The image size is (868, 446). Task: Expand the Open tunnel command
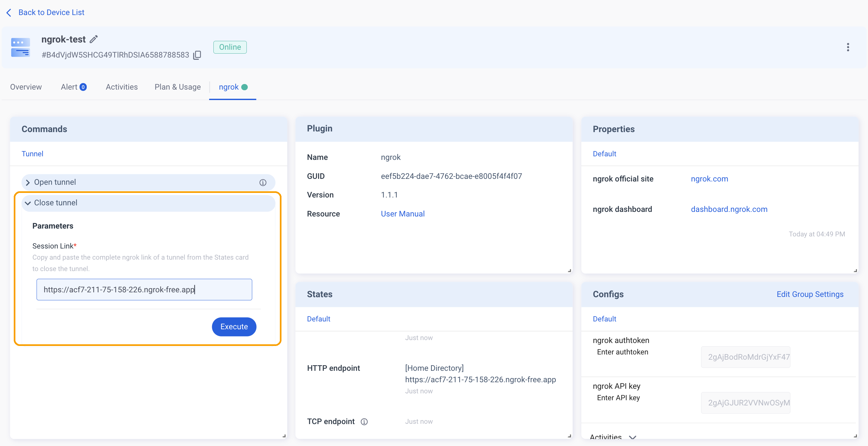pos(148,182)
